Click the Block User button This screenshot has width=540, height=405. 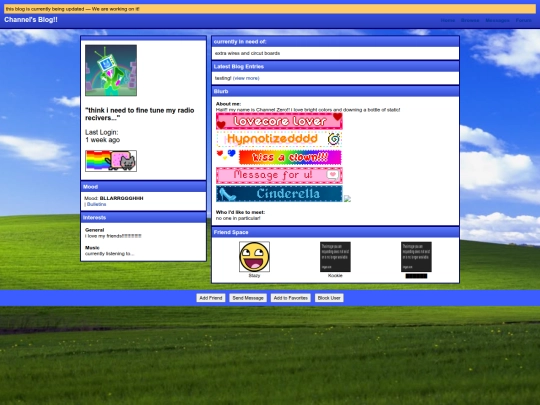(x=329, y=298)
